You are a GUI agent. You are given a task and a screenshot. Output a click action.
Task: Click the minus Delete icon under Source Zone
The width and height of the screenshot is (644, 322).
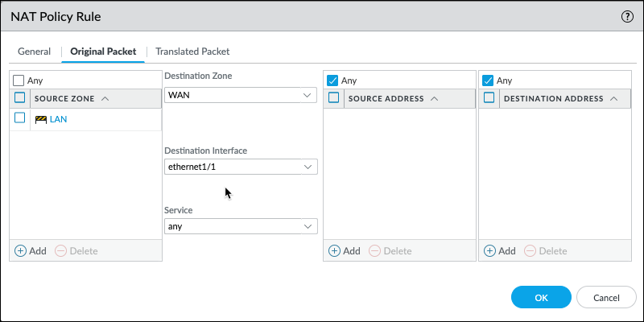(61, 250)
